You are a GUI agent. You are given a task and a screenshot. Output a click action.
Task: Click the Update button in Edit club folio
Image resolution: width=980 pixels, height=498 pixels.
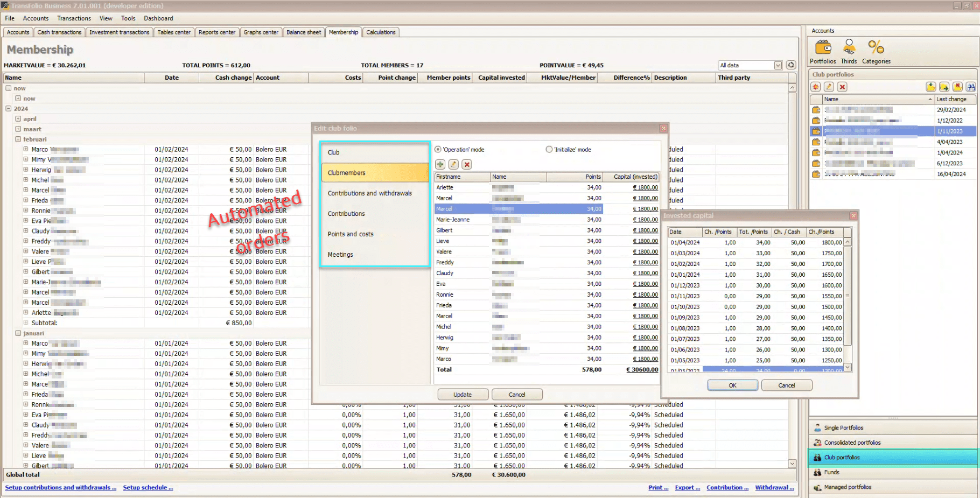point(463,395)
